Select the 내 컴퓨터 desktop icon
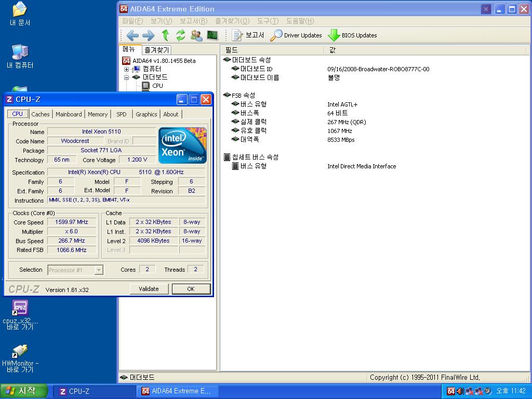 [20, 56]
